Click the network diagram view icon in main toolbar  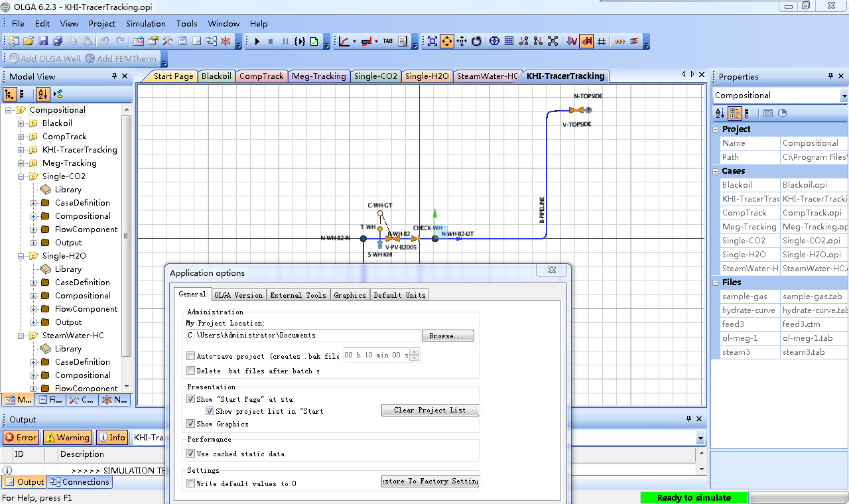(x=211, y=41)
